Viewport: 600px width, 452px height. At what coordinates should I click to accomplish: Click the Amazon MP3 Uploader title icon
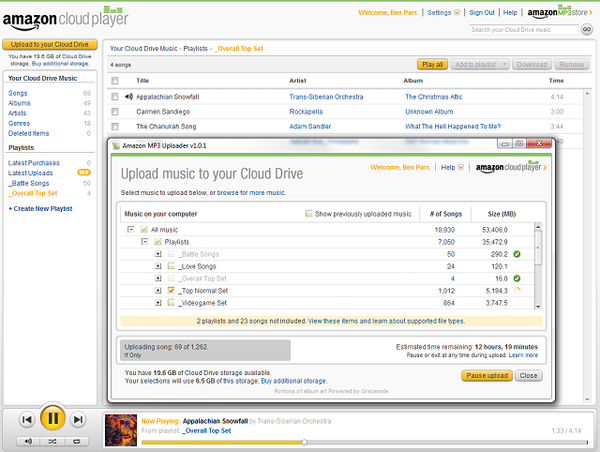(116, 145)
